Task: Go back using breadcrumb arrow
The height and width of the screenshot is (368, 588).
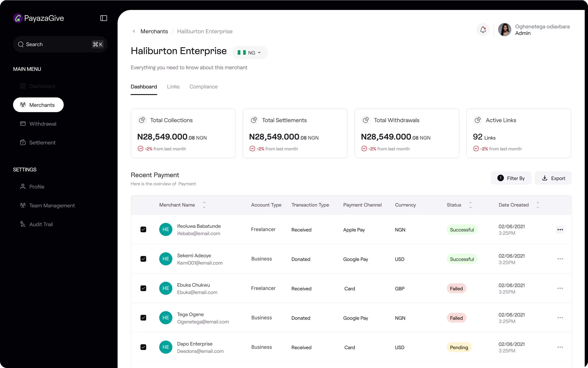Action: [x=134, y=31]
